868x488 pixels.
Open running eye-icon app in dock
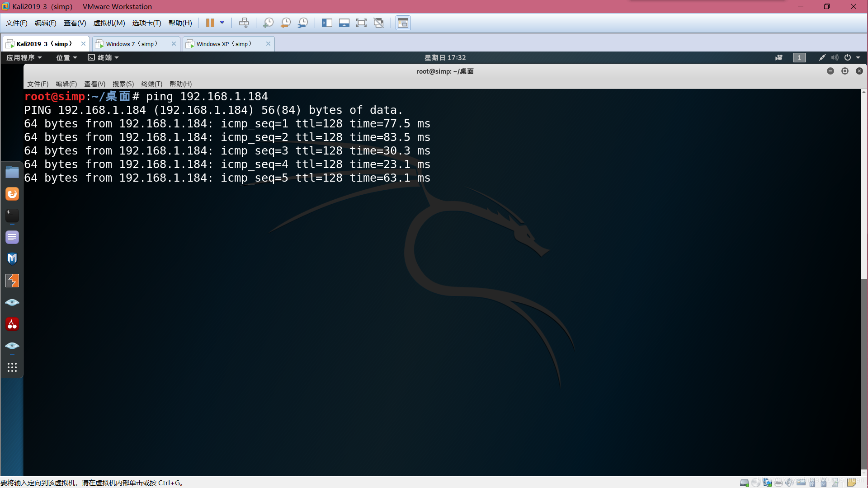[12, 346]
